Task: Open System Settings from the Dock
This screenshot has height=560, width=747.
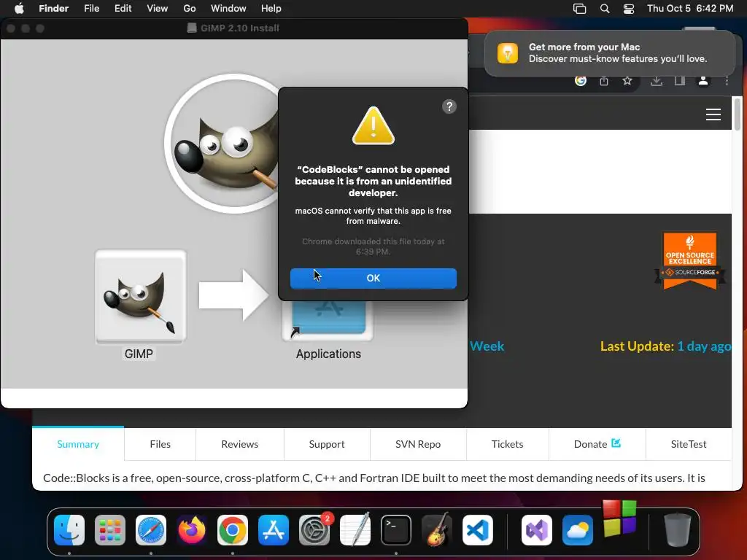Action: [x=314, y=530]
